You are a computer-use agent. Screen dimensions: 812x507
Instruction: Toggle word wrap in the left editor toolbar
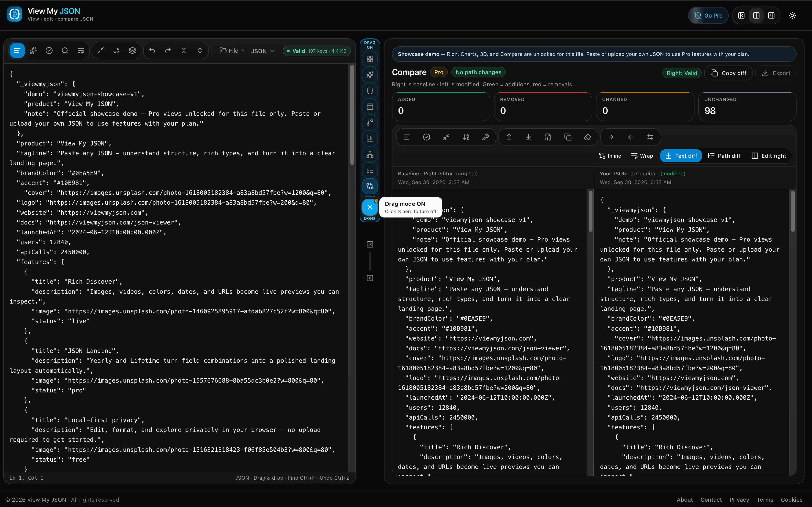81,51
